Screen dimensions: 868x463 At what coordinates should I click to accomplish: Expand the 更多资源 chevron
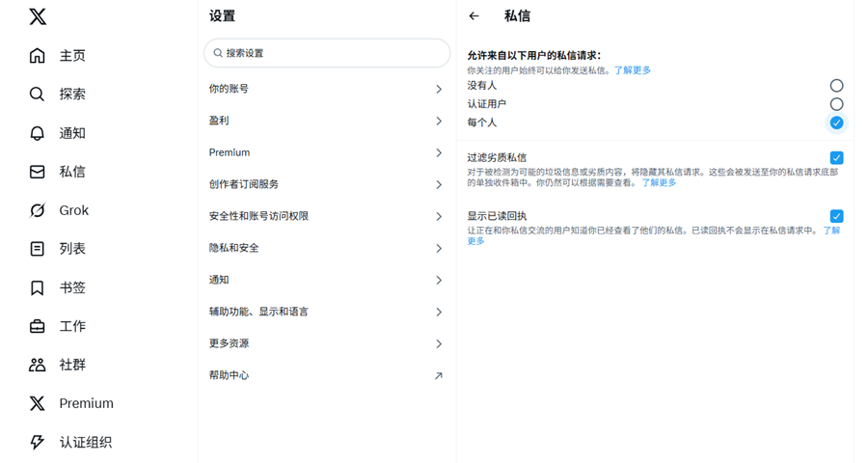[x=439, y=344]
